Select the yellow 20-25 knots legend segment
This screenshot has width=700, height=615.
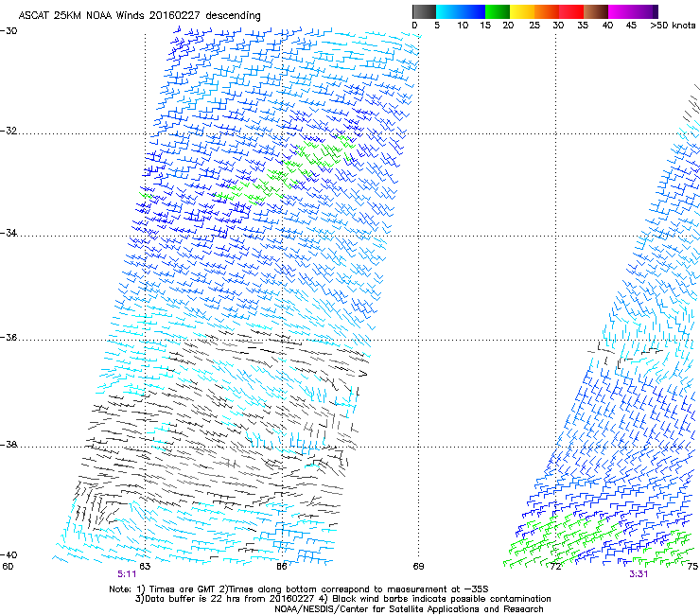click(522, 11)
